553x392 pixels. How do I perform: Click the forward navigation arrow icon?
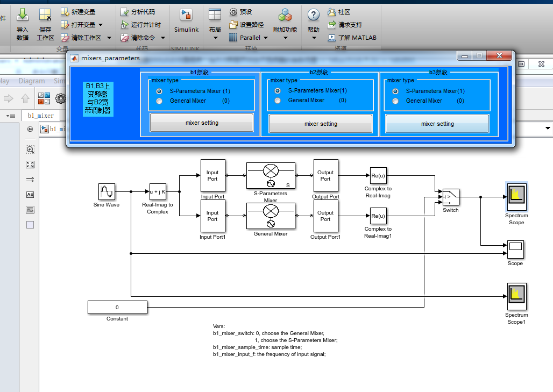tap(9, 98)
